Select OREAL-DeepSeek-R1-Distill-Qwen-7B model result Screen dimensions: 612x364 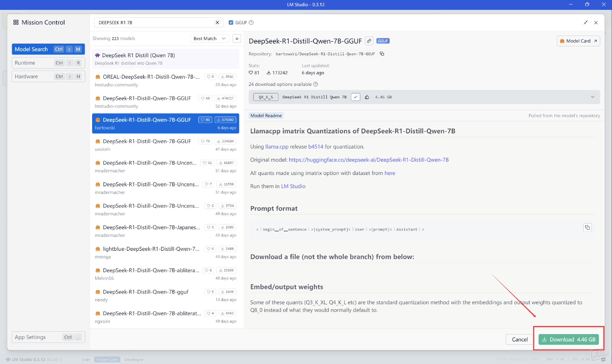[165, 81]
